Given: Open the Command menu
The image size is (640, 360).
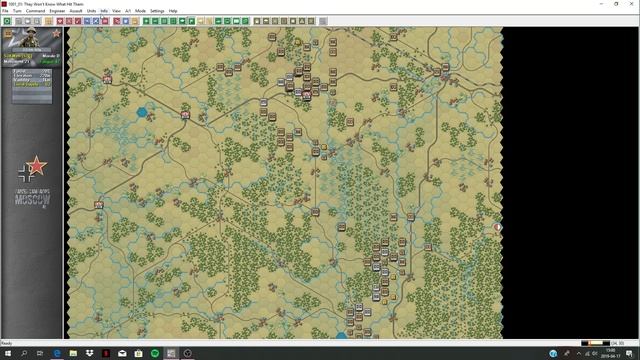Looking at the screenshot, I should pyautogui.click(x=36, y=11).
